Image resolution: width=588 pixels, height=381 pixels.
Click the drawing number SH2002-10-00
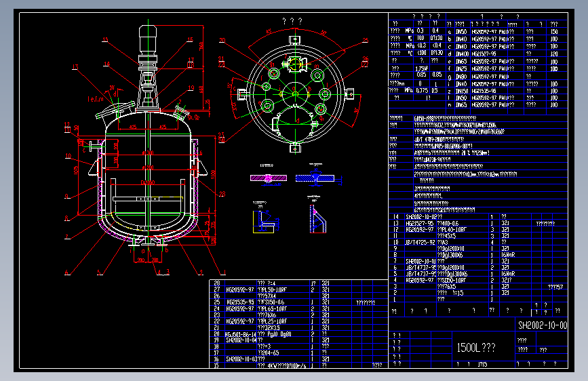click(543, 325)
